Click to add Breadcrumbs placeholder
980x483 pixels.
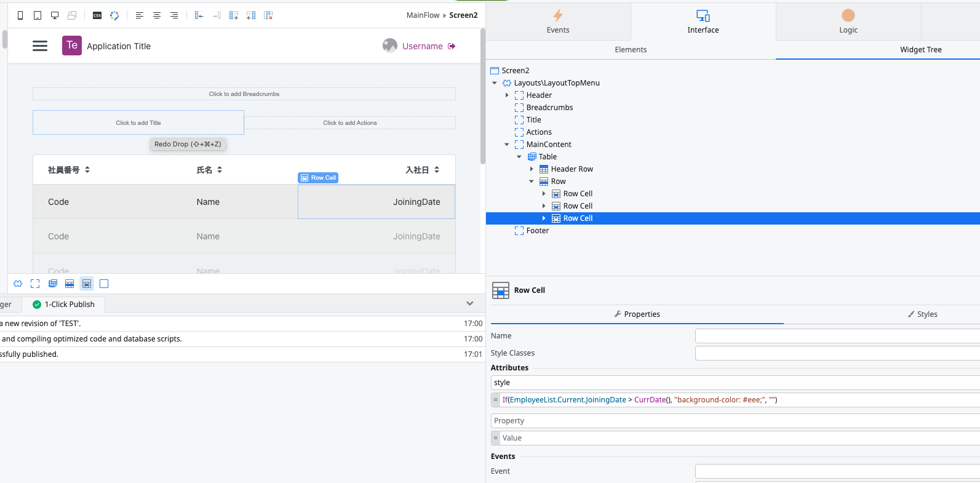[244, 94]
